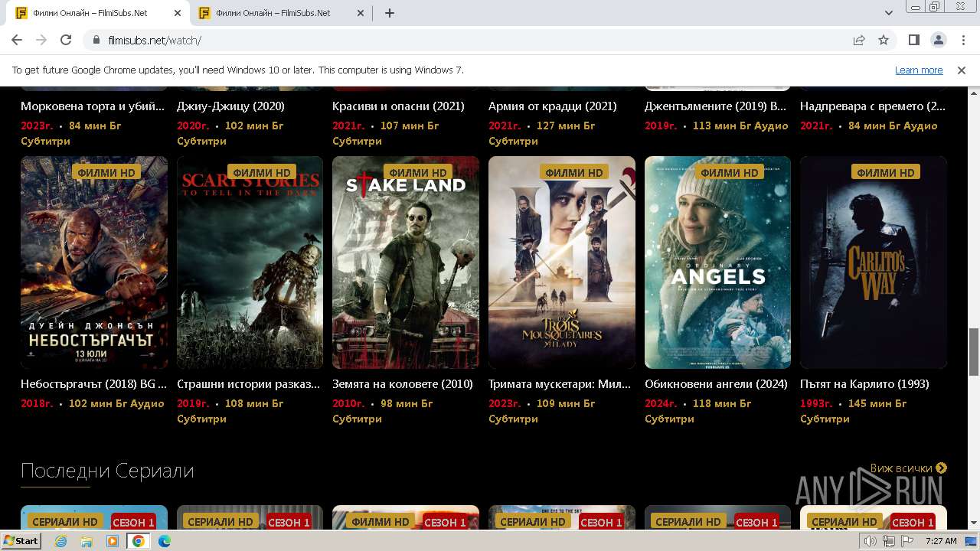Go back to the previous page
Image resolution: width=980 pixels, height=551 pixels.
[17, 41]
